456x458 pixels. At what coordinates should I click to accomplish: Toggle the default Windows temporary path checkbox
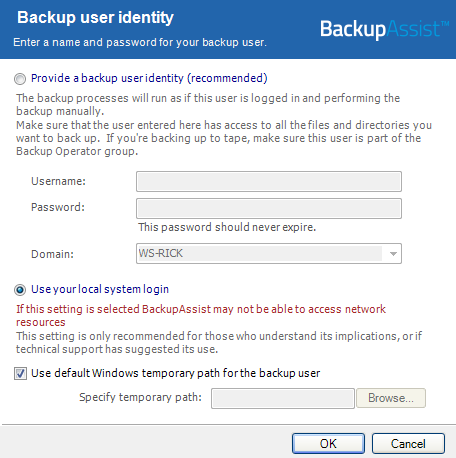(20, 373)
